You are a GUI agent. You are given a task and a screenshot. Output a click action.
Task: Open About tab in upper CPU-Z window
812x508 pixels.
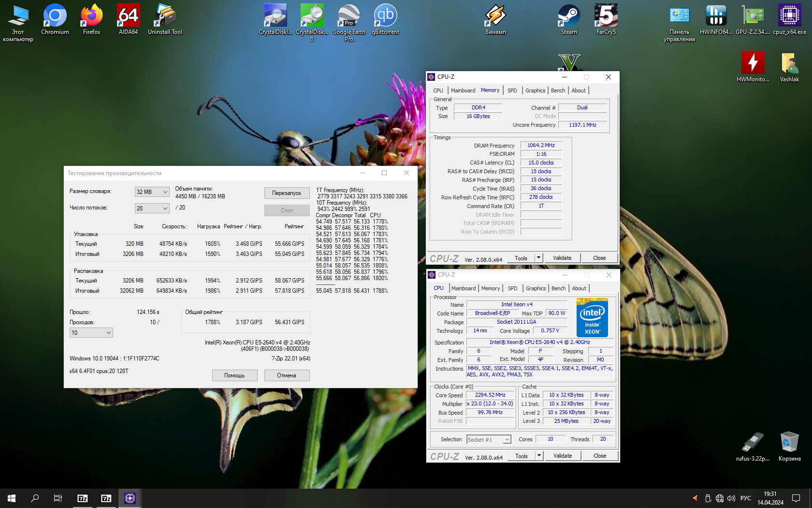click(579, 90)
